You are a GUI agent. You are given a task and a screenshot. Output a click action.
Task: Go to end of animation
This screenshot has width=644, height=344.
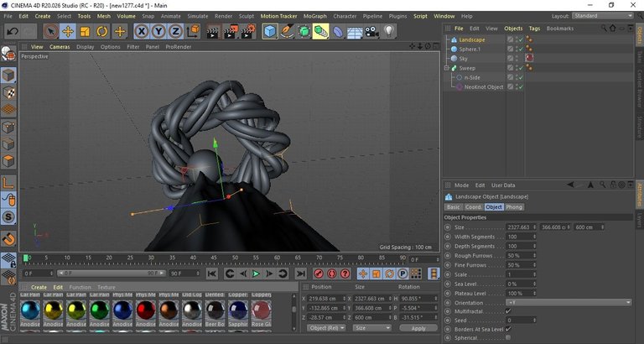pos(301,274)
